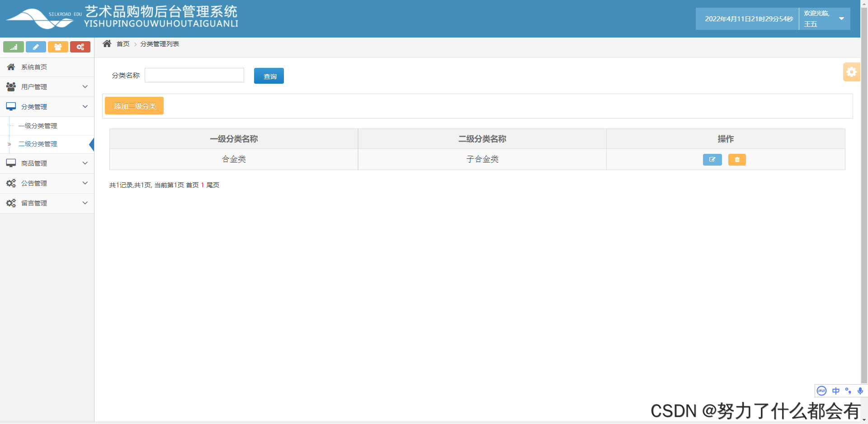
Task: Click the 用户管理 users icon
Action: (x=11, y=86)
